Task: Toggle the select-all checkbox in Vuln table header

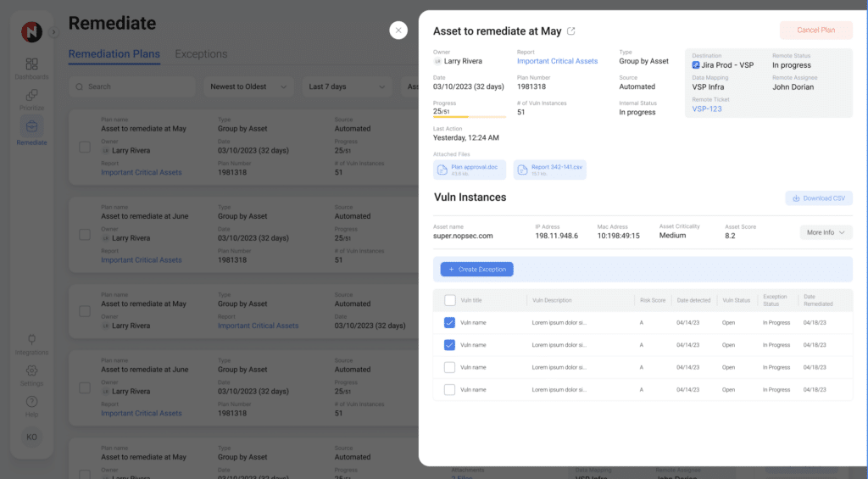Action: click(x=449, y=300)
